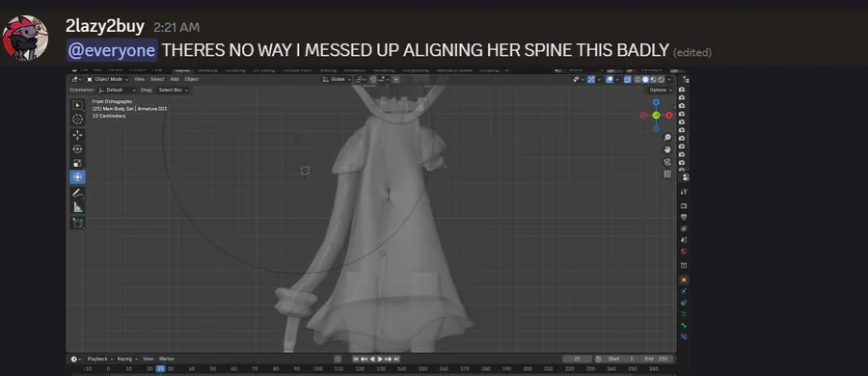Open the Render properties tab icon
The height and width of the screenshot is (376, 868).
684,206
